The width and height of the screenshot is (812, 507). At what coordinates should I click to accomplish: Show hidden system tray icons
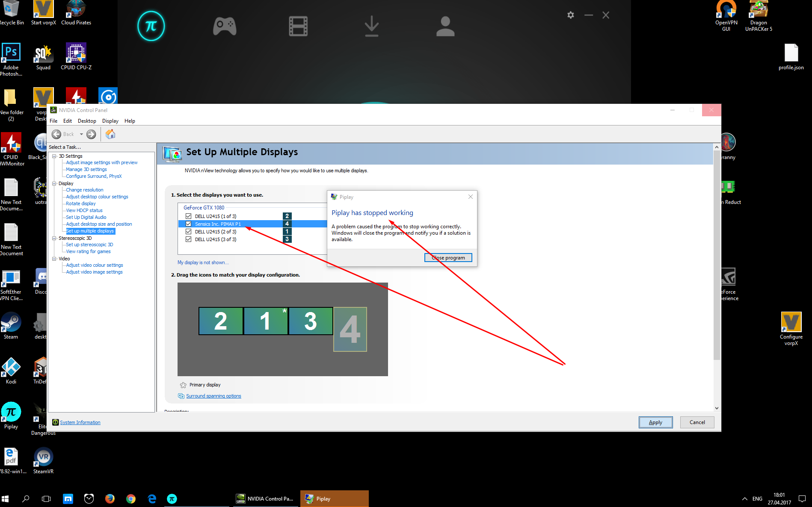pos(745,498)
